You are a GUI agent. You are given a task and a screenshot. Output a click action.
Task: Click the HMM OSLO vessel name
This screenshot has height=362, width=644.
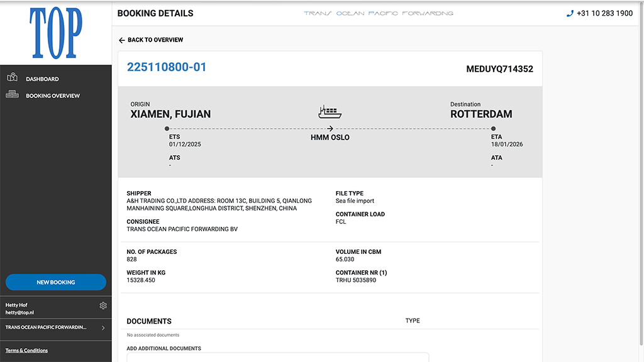click(330, 137)
